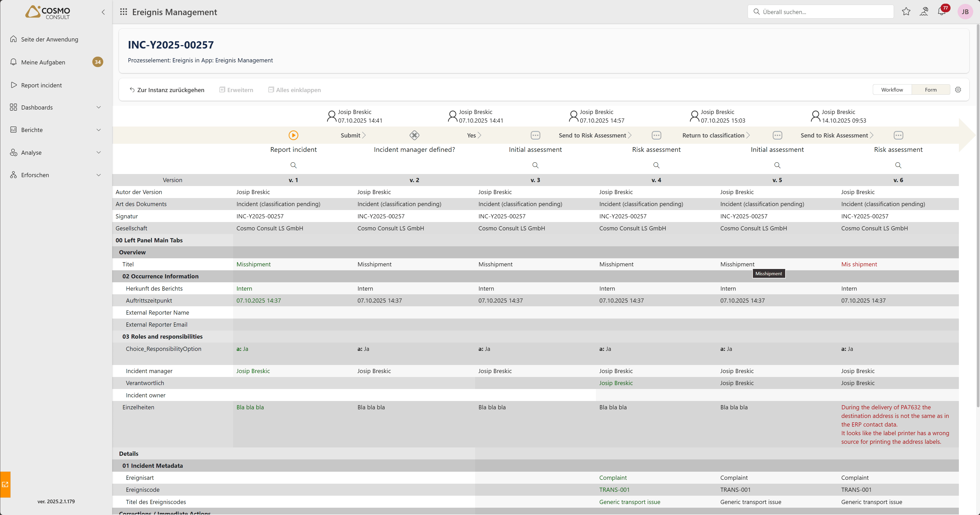980x515 pixels.
Task: Click the 02 Occurrence Information section row
Action: (535, 276)
